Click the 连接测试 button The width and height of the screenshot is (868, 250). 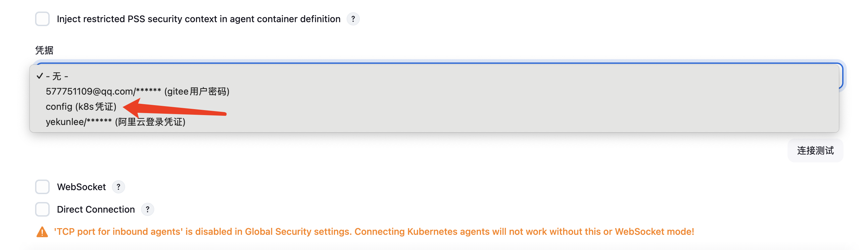[x=815, y=150]
